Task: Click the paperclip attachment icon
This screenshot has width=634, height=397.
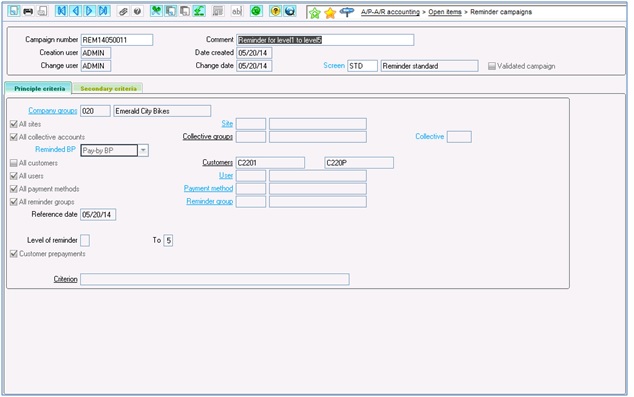Action: coord(123,11)
